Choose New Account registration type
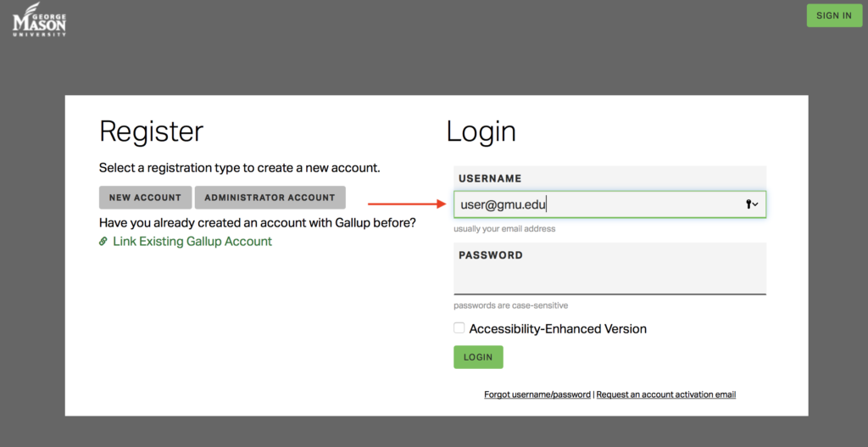The height and width of the screenshot is (447, 868). click(x=145, y=197)
